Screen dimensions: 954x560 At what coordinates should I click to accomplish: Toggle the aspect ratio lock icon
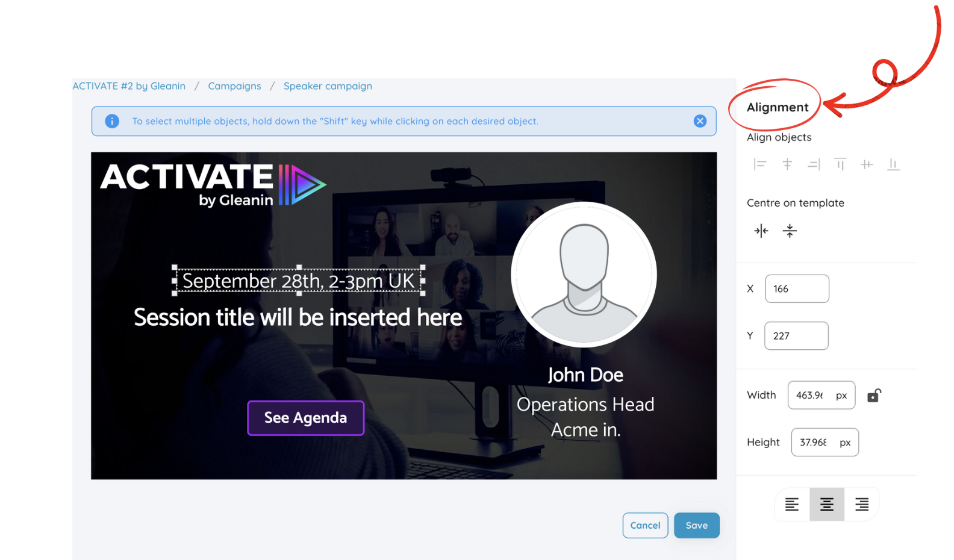click(x=874, y=396)
